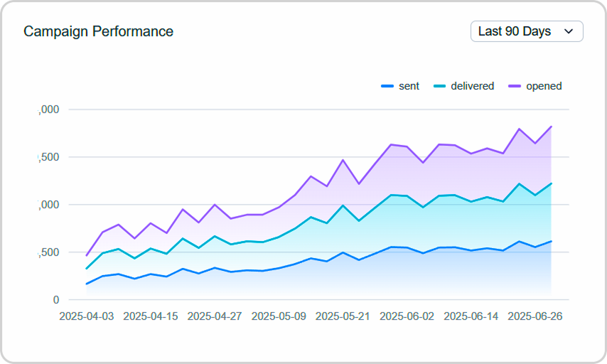Screen dimensions: 607x364
Task: Toggle the sent series legend item
Action: pos(400,86)
